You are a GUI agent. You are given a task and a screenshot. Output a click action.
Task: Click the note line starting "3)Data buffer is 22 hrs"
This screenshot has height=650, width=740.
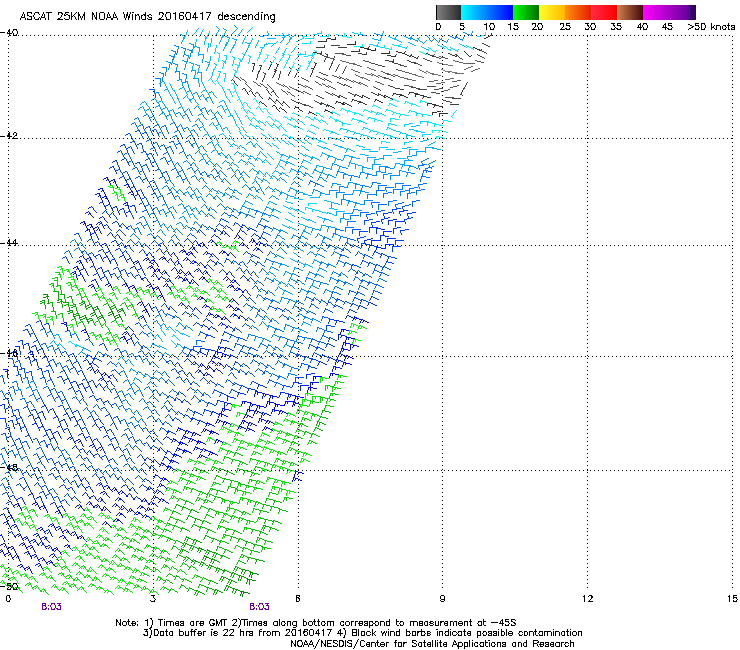tap(362, 633)
